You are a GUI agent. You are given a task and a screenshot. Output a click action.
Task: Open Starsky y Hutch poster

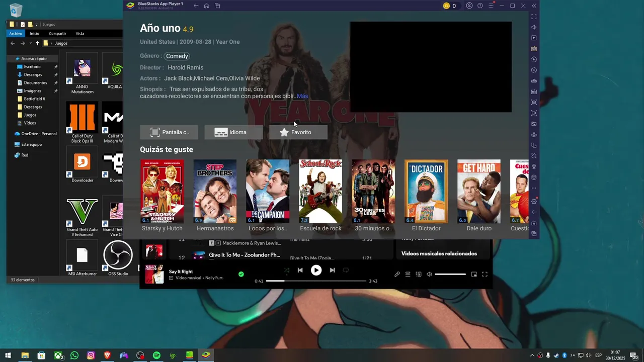[162, 191]
